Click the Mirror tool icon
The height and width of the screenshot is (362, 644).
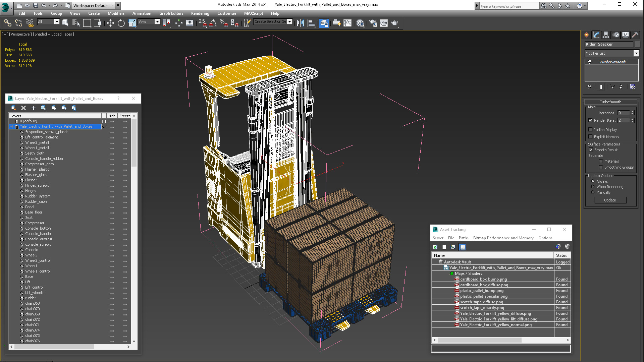301,23
